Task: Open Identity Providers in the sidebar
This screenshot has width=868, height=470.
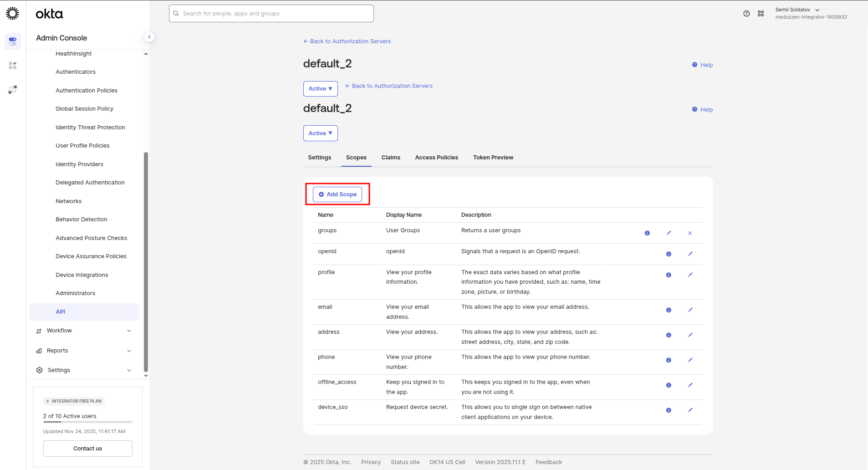Action: pos(79,164)
